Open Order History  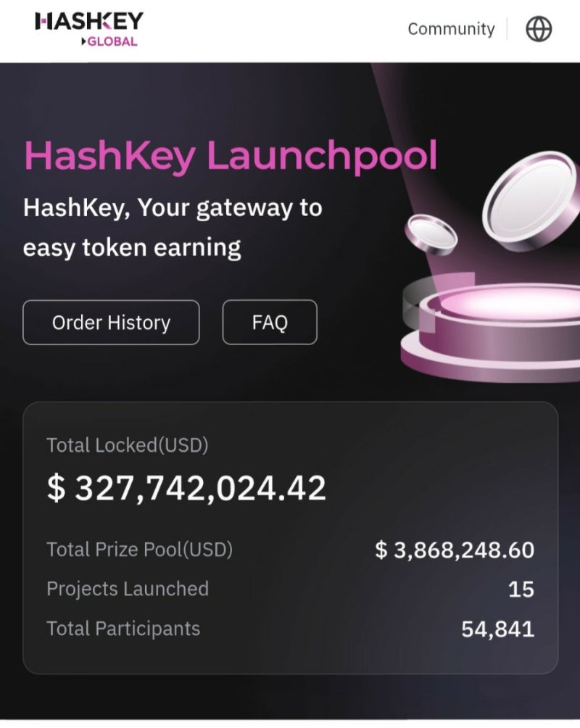111,322
